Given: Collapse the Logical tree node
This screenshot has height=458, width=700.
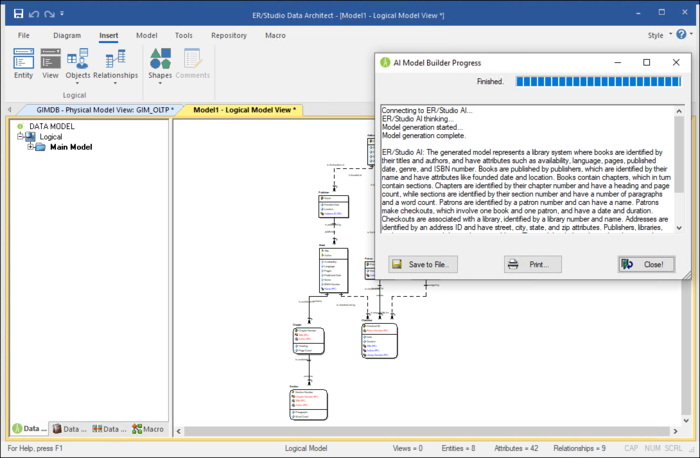Looking at the screenshot, I should pos(20,137).
